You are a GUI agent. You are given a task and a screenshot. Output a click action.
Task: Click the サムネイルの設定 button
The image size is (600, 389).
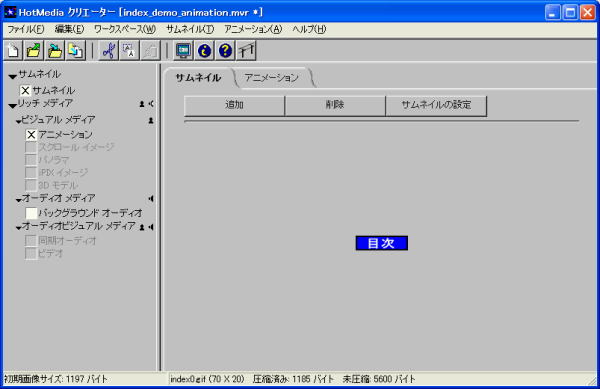[x=436, y=106]
